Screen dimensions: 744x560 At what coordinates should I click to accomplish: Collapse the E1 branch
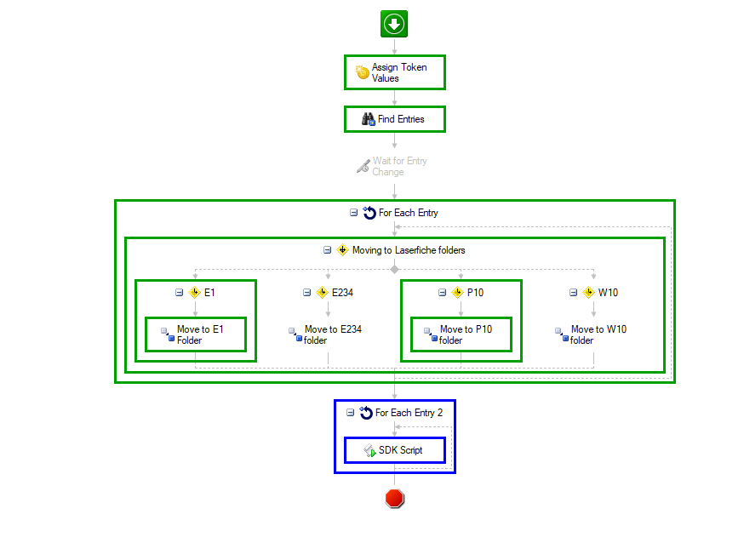point(179,292)
